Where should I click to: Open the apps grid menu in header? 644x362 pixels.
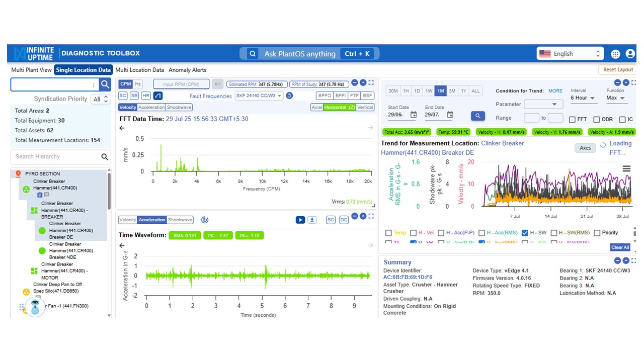pyautogui.click(x=615, y=54)
